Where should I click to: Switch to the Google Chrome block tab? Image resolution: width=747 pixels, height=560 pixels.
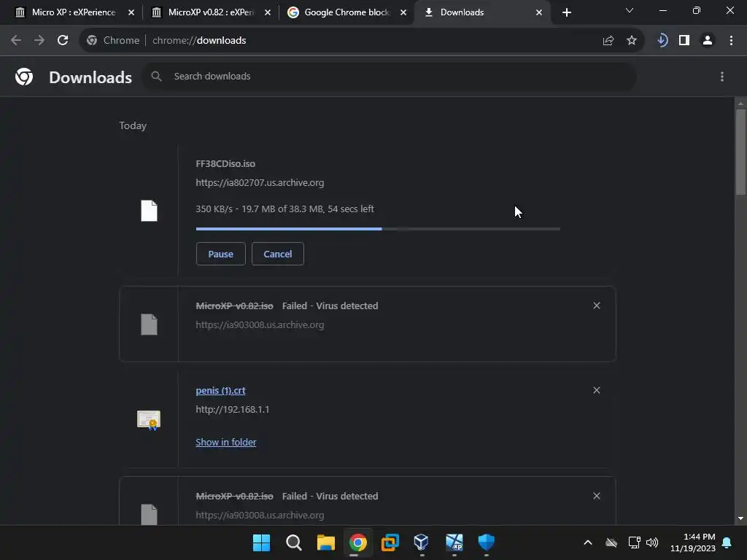(x=347, y=12)
